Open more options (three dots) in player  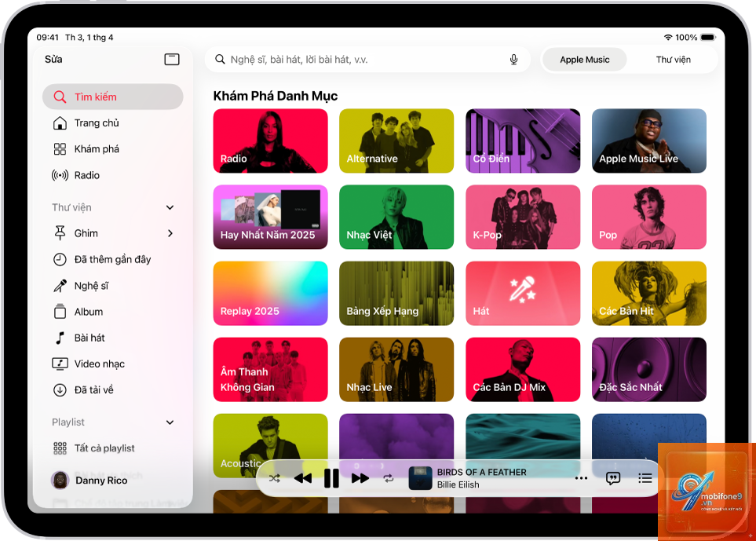(582, 478)
